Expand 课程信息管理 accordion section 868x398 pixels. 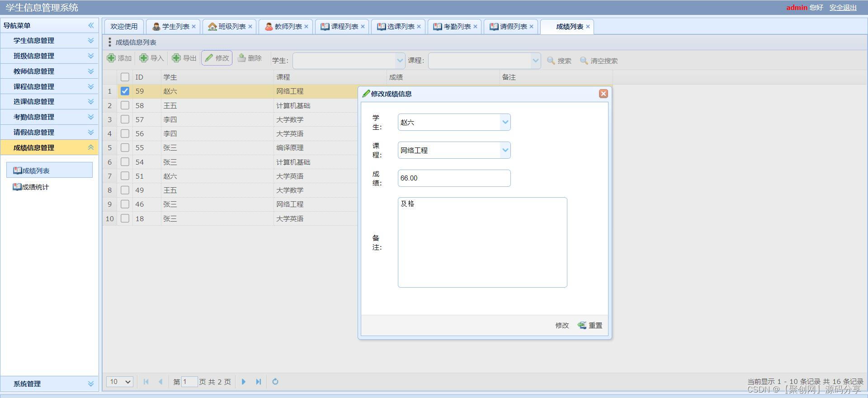point(49,86)
